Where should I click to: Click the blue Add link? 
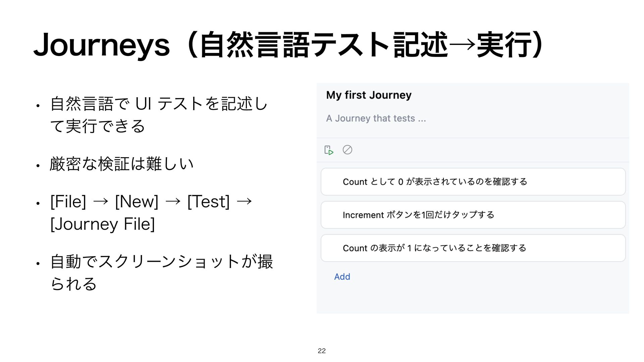point(342,277)
